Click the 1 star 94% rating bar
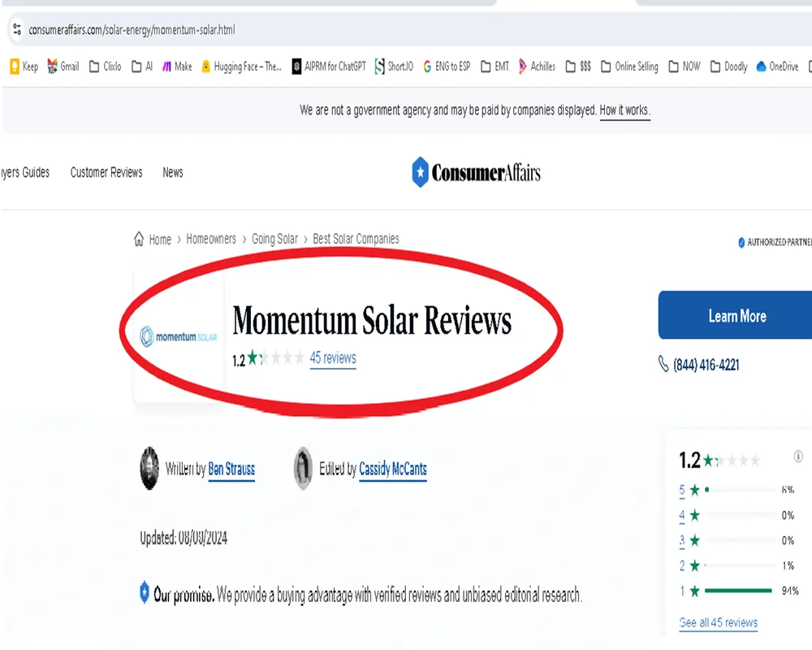Image resolution: width=812 pixels, height=650 pixels. 738,591
